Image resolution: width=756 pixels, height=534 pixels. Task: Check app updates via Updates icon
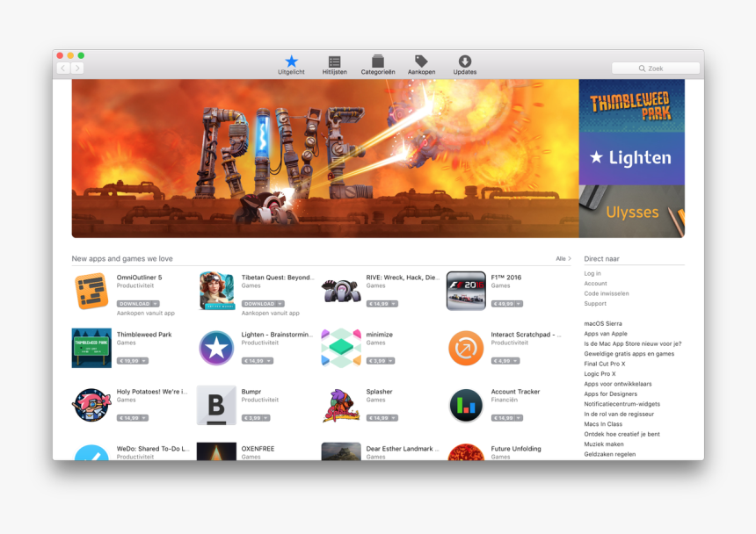point(464,62)
